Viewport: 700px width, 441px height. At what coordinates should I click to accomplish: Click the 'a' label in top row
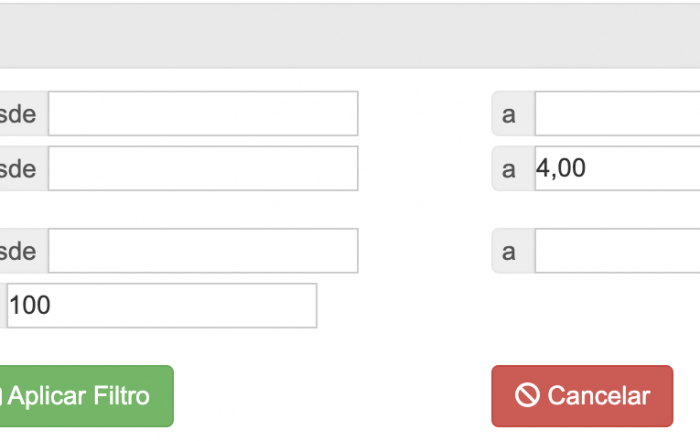(x=510, y=114)
